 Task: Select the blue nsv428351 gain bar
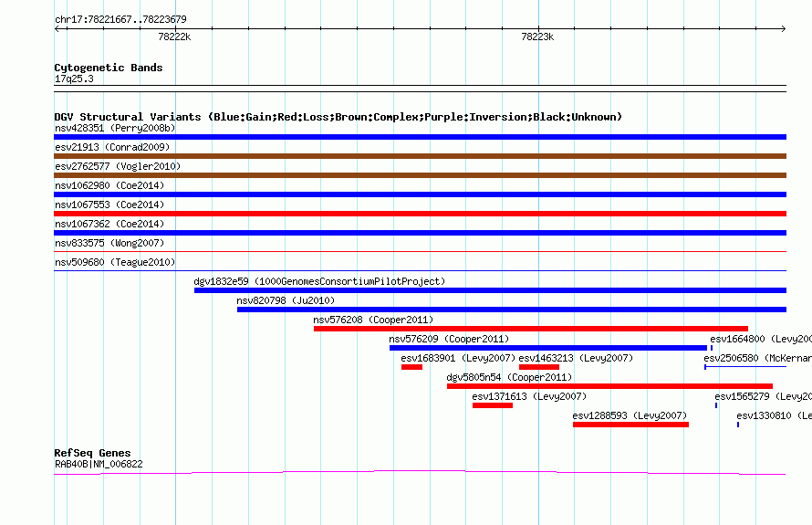tap(420, 137)
